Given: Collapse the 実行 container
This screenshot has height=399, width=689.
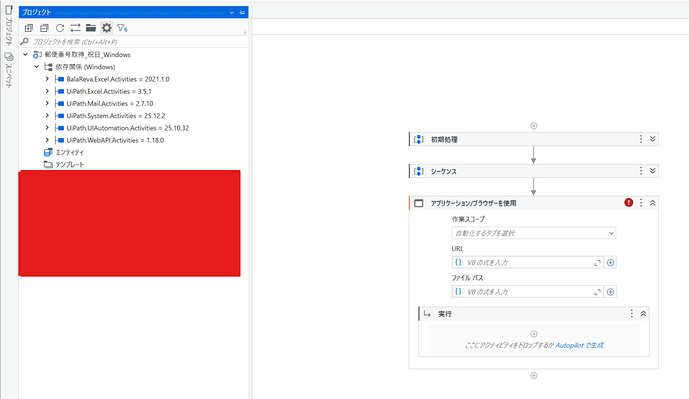Looking at the screenshot, I should 643,313.
